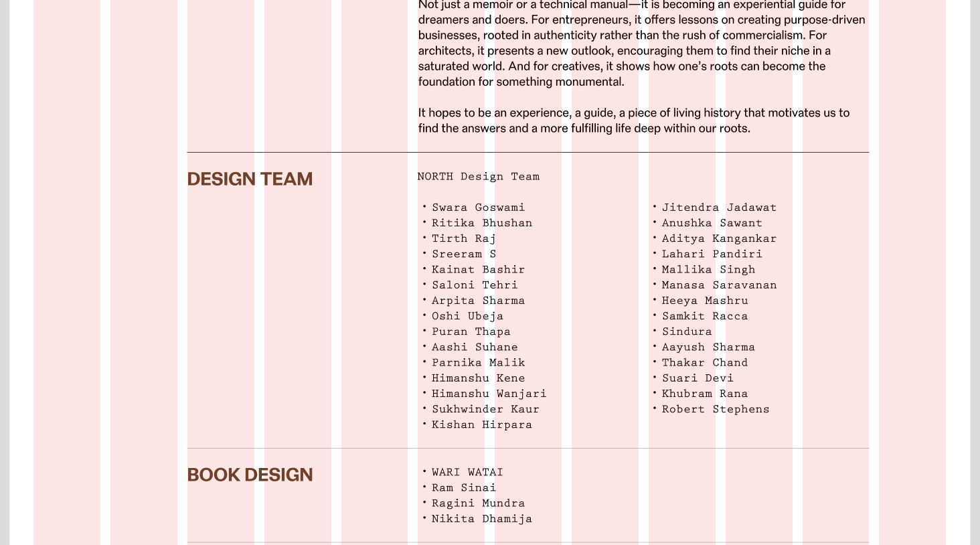
Task: Click the BOOK DESIGN heading
Action: (250, 475)
